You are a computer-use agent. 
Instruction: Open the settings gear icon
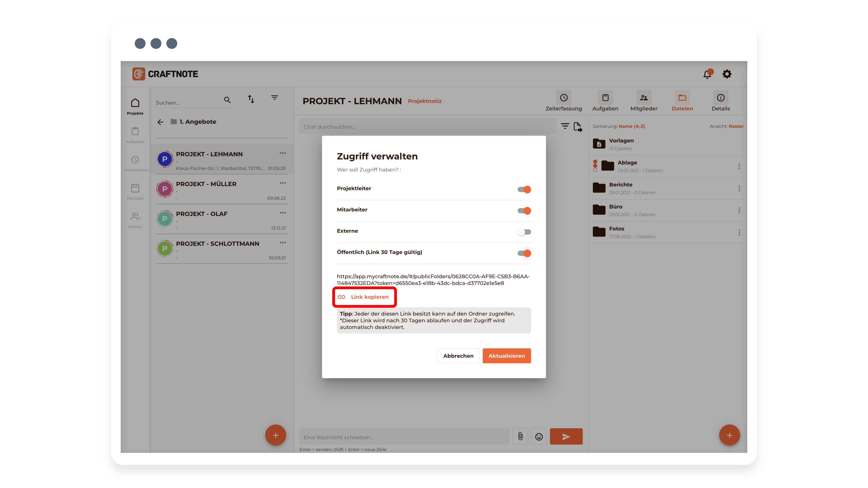[727, 74]
